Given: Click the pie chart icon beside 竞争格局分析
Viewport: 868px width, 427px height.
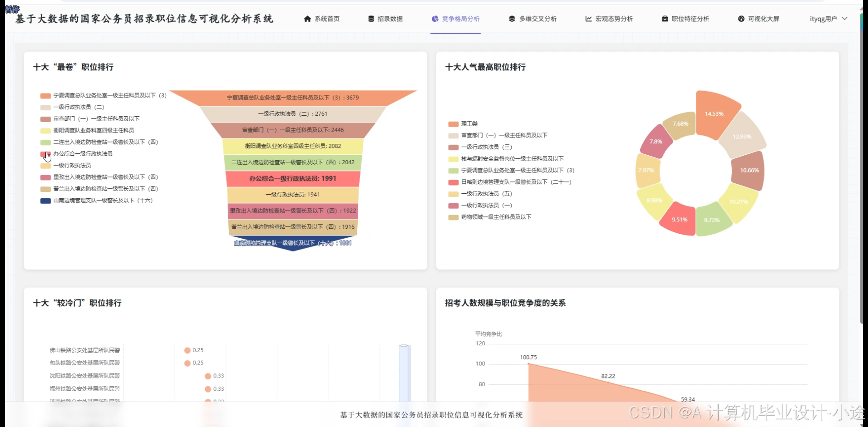Looking at the screenshot, I should [x=434, y=19].
